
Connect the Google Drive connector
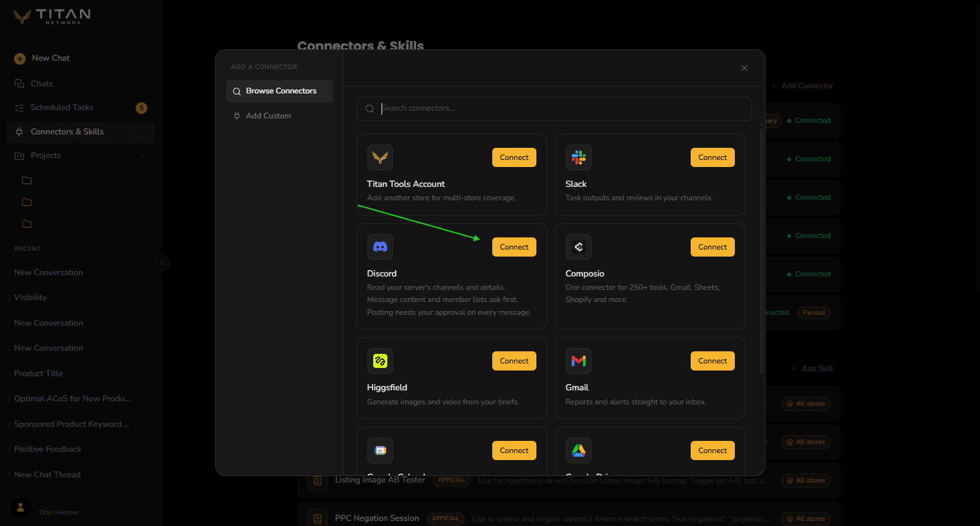coord(712,450)
